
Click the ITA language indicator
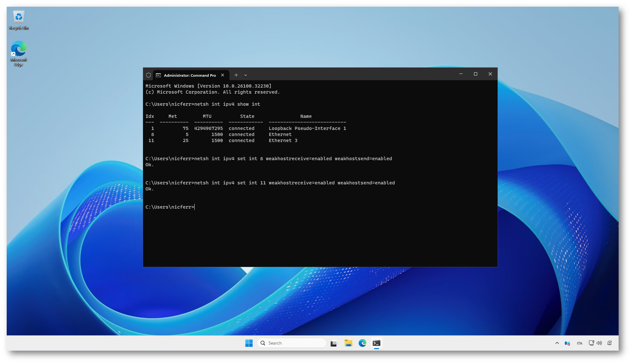579,343
